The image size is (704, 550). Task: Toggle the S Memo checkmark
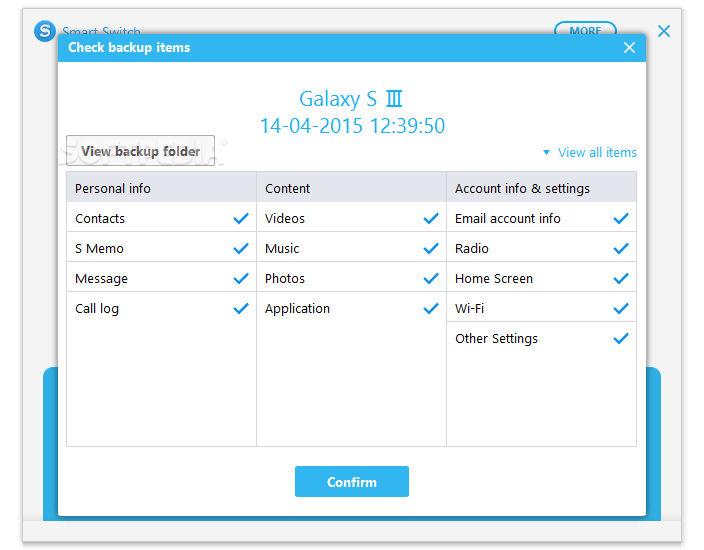point(241,249)
